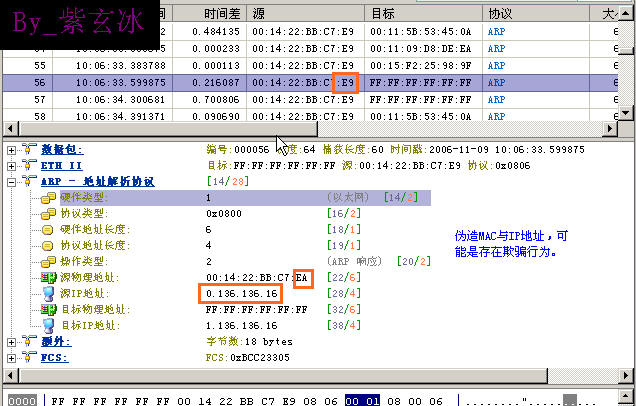Click hex pane scroll up arrow
The image size is (636, 406).
(626, 397)
